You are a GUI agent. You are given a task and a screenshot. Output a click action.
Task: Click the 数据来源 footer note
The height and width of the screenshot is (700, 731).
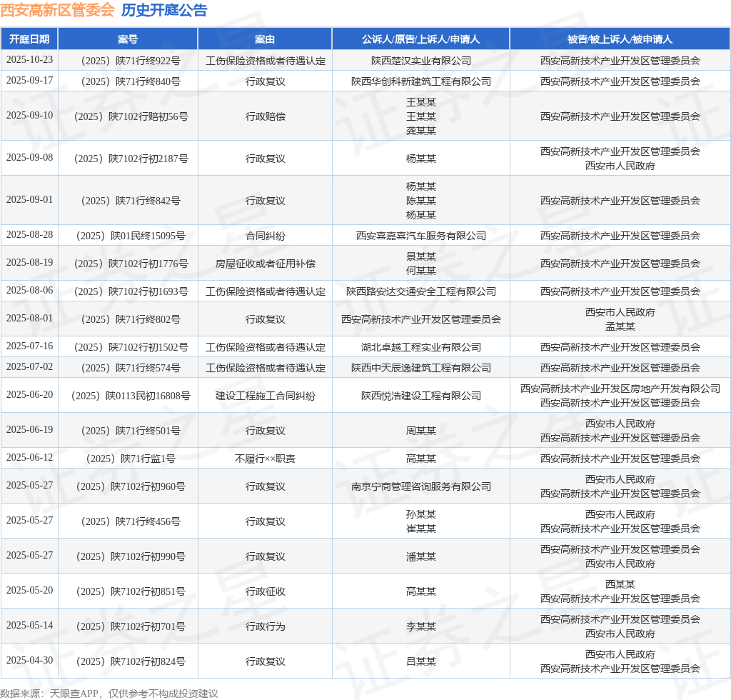(x=109, y=694)
